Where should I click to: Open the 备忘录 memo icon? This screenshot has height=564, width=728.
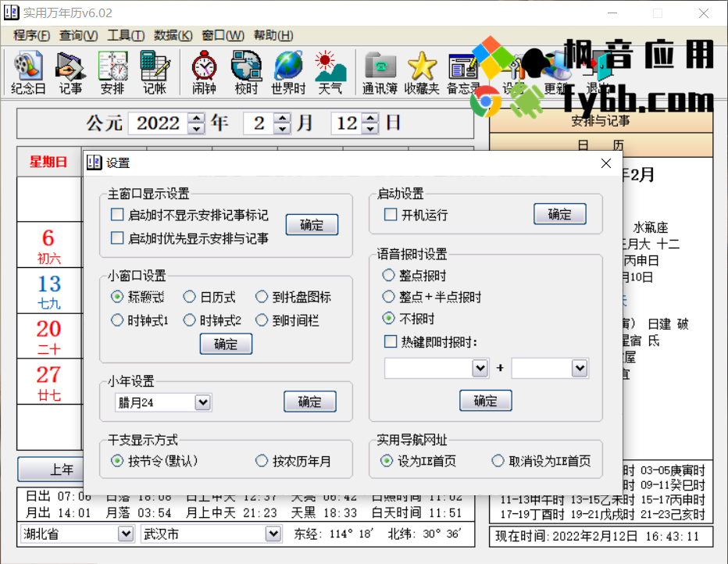coord(463,73)
